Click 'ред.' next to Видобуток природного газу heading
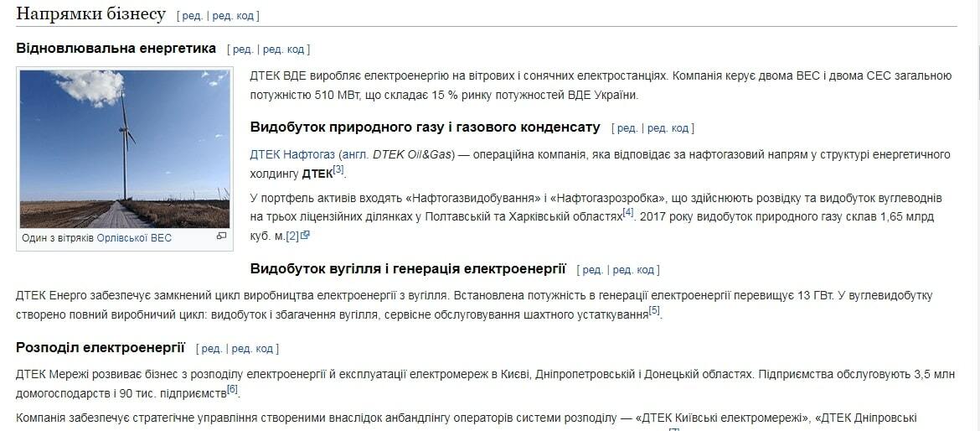The width and height of the screenshot is (980, 431). click(627, 128)
